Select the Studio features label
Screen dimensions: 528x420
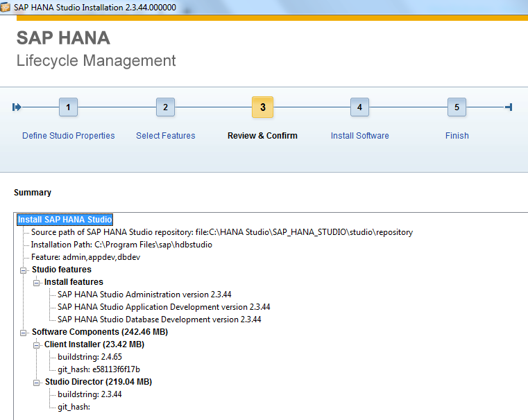tap(62, 270)
